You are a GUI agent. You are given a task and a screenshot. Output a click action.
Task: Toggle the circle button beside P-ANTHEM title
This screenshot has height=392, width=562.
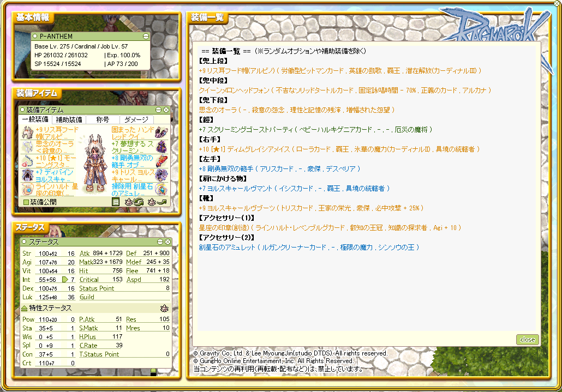(x=35, y=37)
